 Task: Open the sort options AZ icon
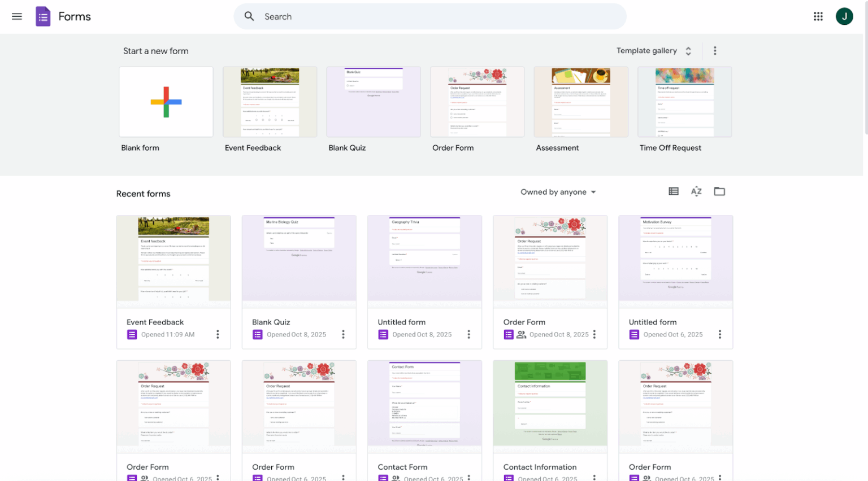tap(696, 191)
